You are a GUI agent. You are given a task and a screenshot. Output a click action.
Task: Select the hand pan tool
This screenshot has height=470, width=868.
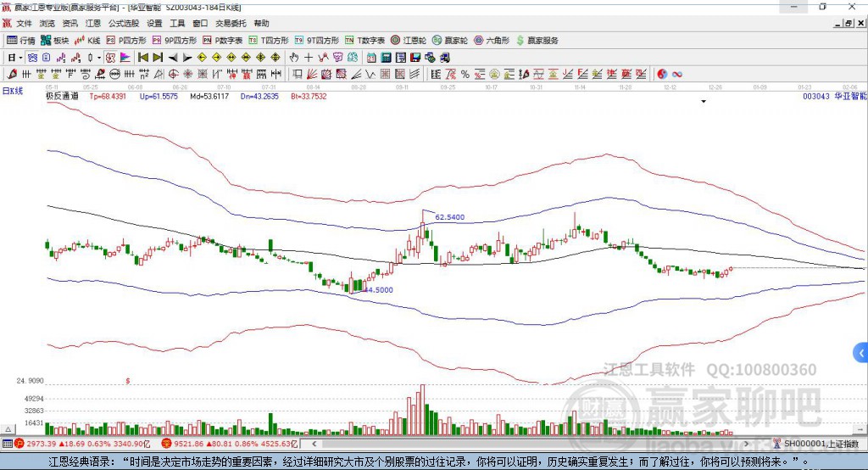(294, 57)
